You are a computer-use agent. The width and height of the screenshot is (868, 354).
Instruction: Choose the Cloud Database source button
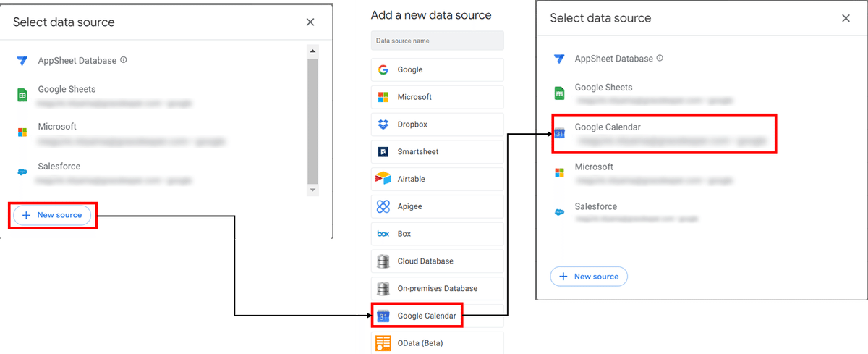[438, 261]
